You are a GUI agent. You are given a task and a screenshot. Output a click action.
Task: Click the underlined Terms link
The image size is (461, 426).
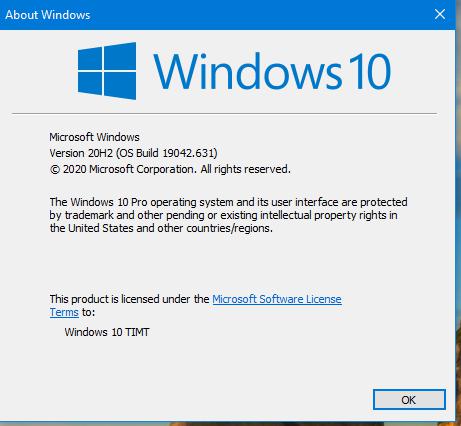tap(64, 312)
